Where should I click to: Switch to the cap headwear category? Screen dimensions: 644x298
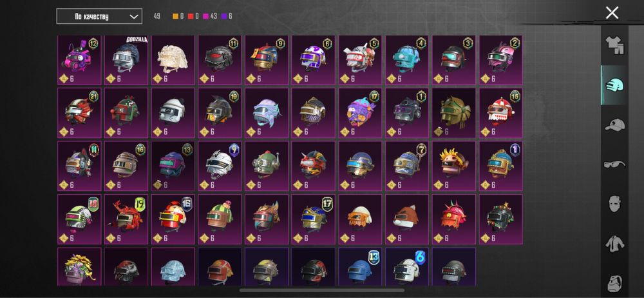[x=615, y=124]
